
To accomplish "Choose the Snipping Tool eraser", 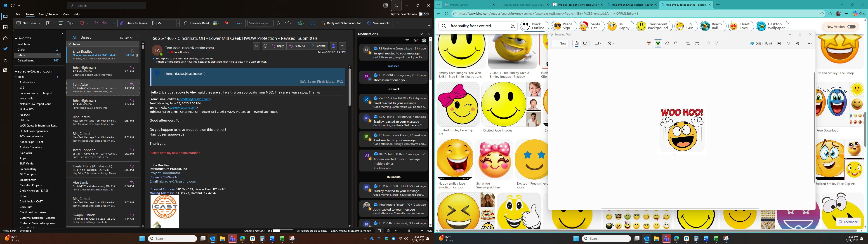I will [x=667, y=43].
